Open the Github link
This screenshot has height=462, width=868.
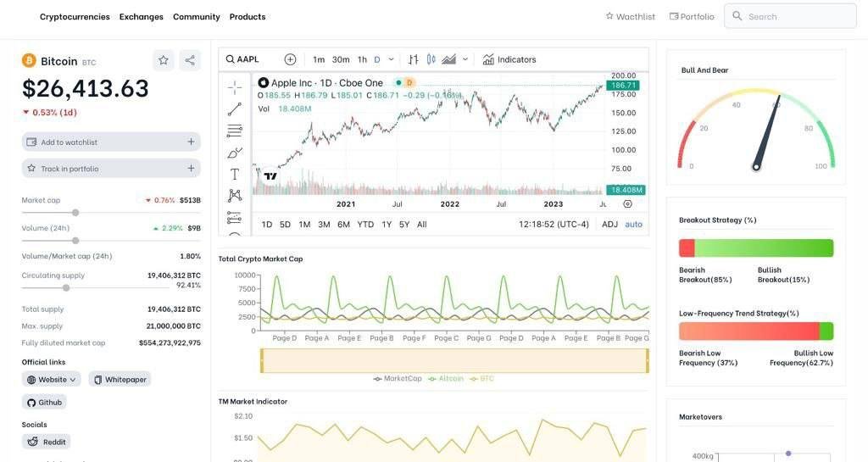tap(44, 403)
